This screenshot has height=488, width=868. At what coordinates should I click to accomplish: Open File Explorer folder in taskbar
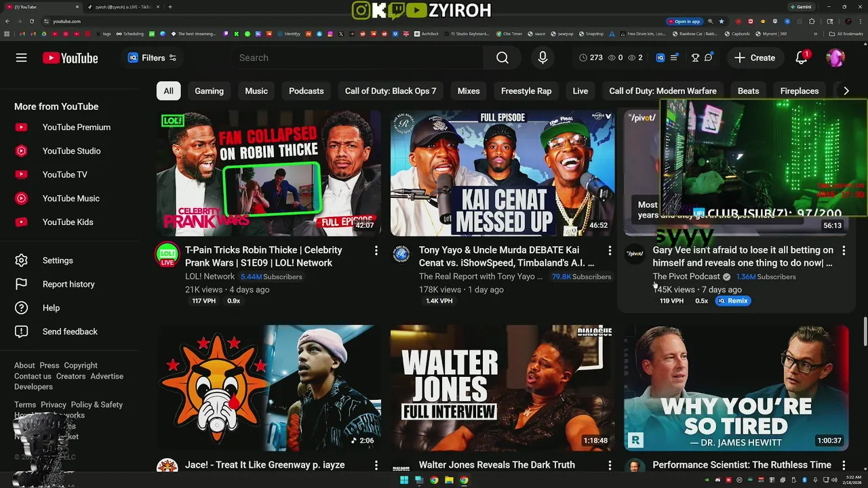tap(449, 480)
